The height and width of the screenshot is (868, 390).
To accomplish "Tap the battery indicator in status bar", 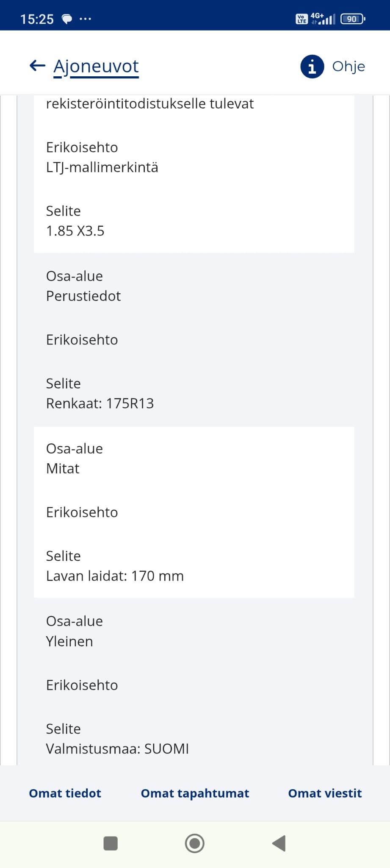I will [x=353, y=19].
